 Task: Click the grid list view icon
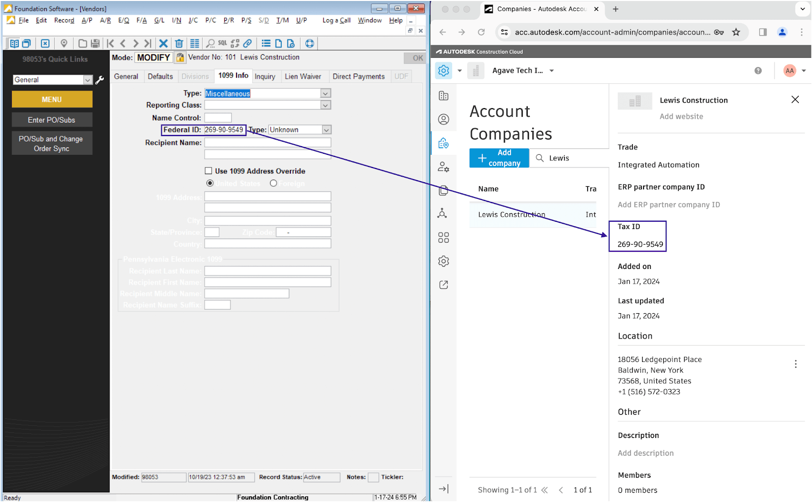pyautogui.click(x=194, y=44)
